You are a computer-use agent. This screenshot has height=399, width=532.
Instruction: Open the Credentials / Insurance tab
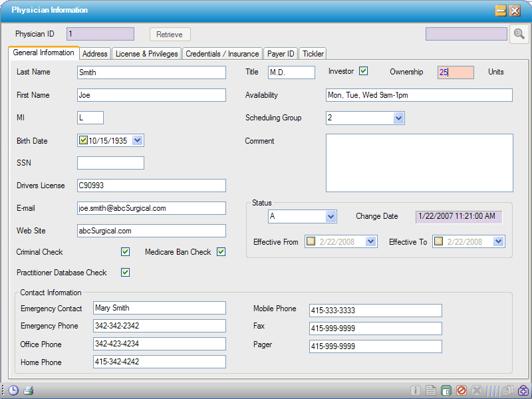pyautogui.click(x=222, y=54)
